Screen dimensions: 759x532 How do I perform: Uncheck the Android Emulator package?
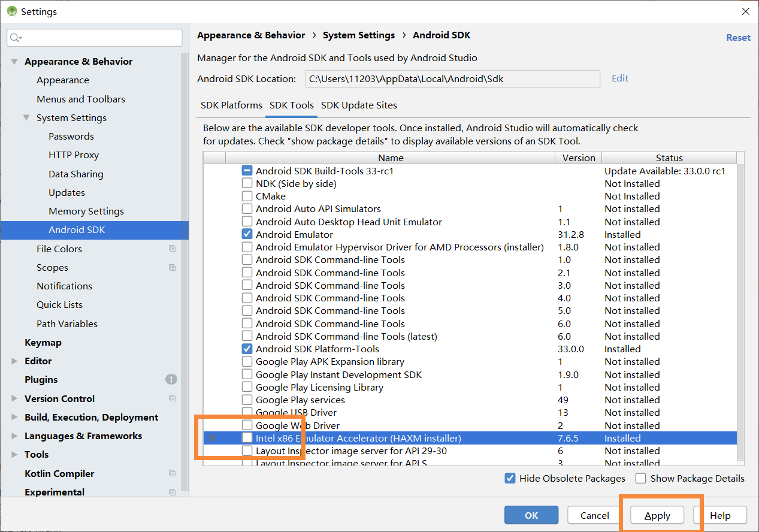point(247,234)
